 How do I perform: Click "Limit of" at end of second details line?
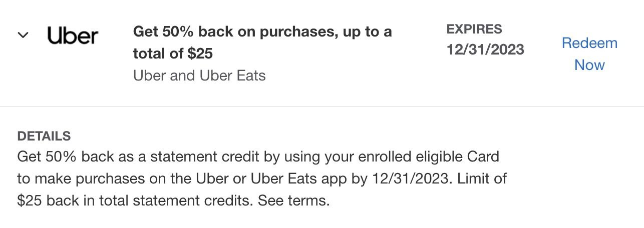482,179
